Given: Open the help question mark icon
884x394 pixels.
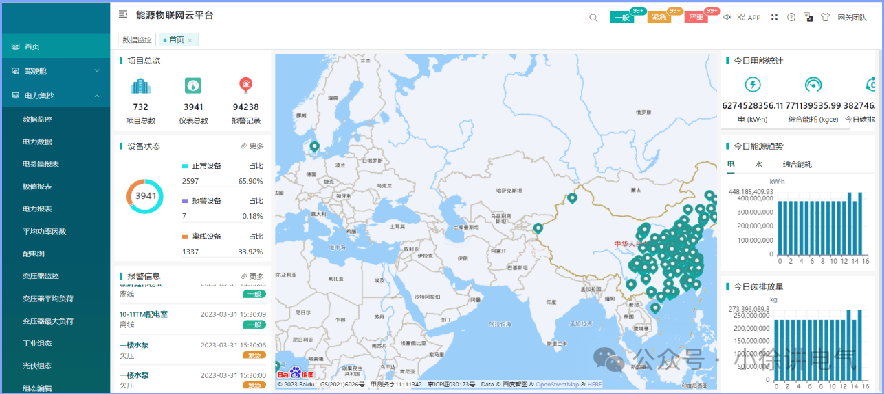Looking at the screenshot, I should pos(791,17).
